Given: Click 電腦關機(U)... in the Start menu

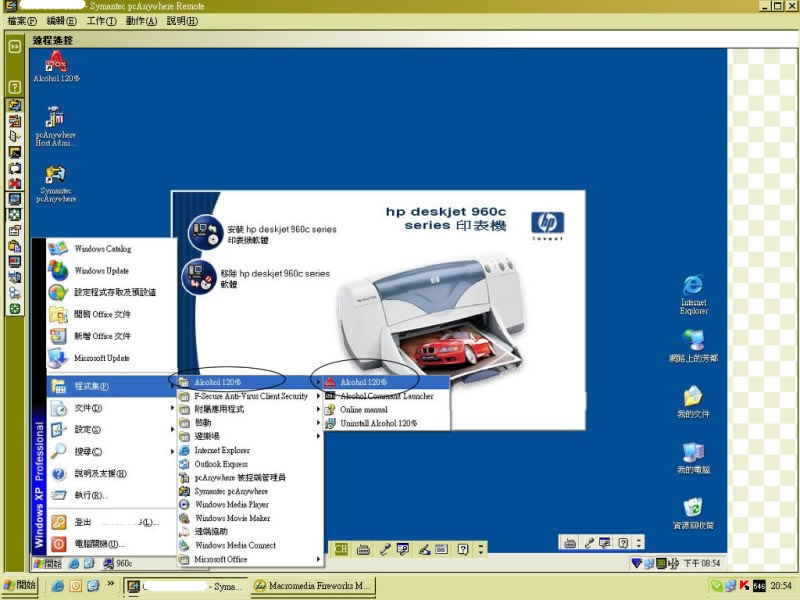Looking at the screenshot, I should click(x=111, y=544).
